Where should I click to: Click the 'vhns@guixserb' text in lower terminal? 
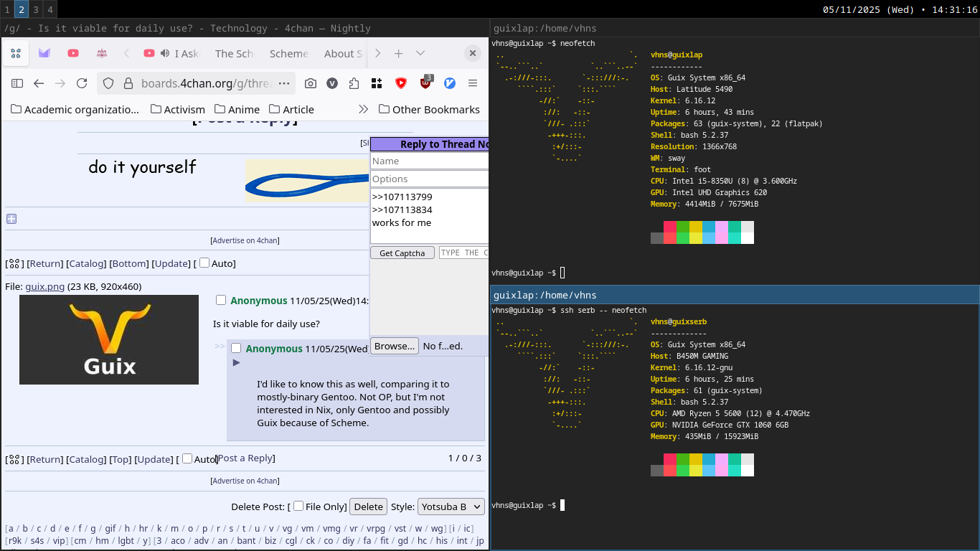coord(679,321)
